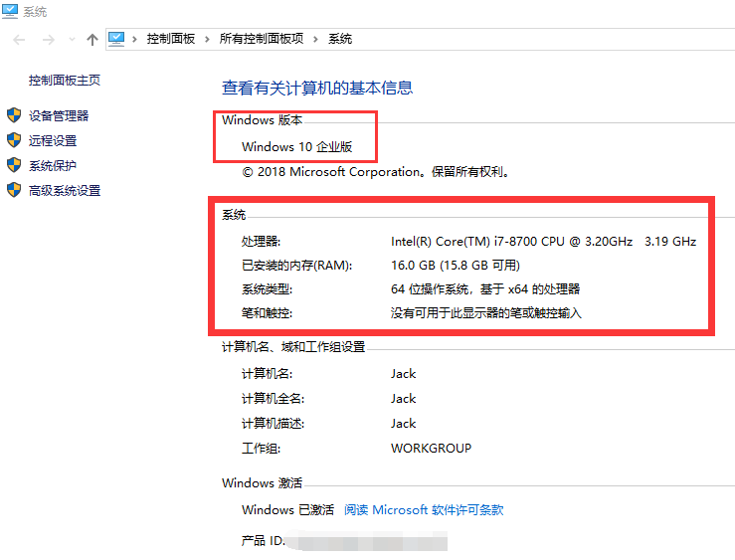Open 所有控制面板项 breadcrumb item

click(262, 39)
